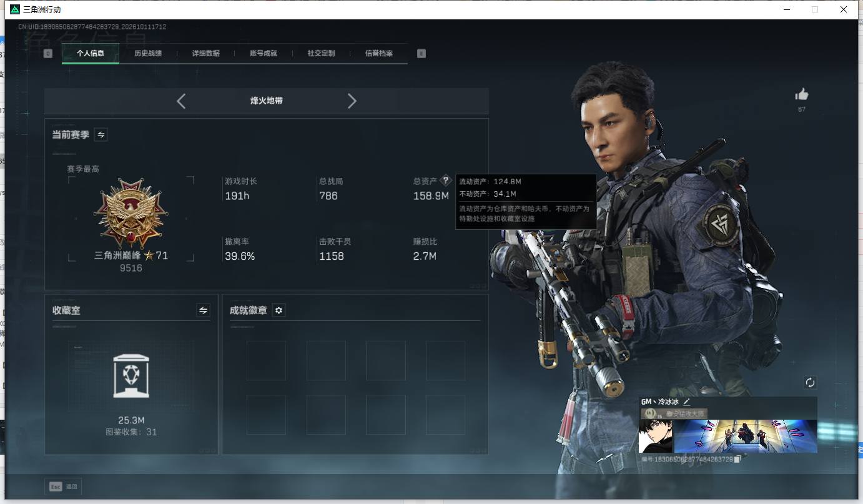Click the title badge under player name
Viewport: 863px width, 504px height.
point(674,413)
